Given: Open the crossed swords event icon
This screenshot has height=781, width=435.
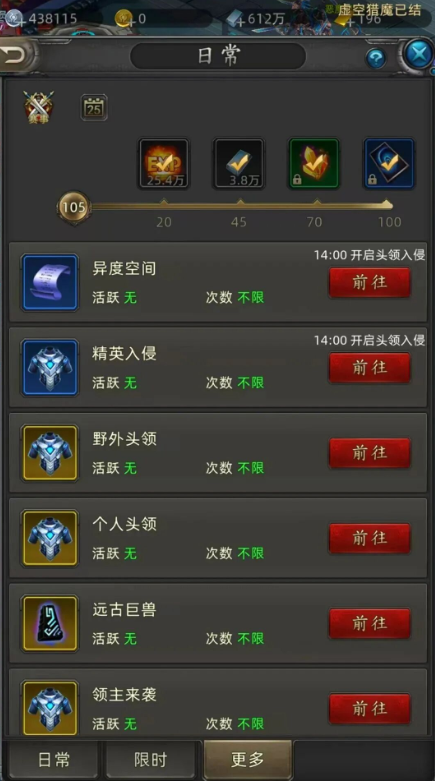Looking at the screenshot, I should [38, 107].
